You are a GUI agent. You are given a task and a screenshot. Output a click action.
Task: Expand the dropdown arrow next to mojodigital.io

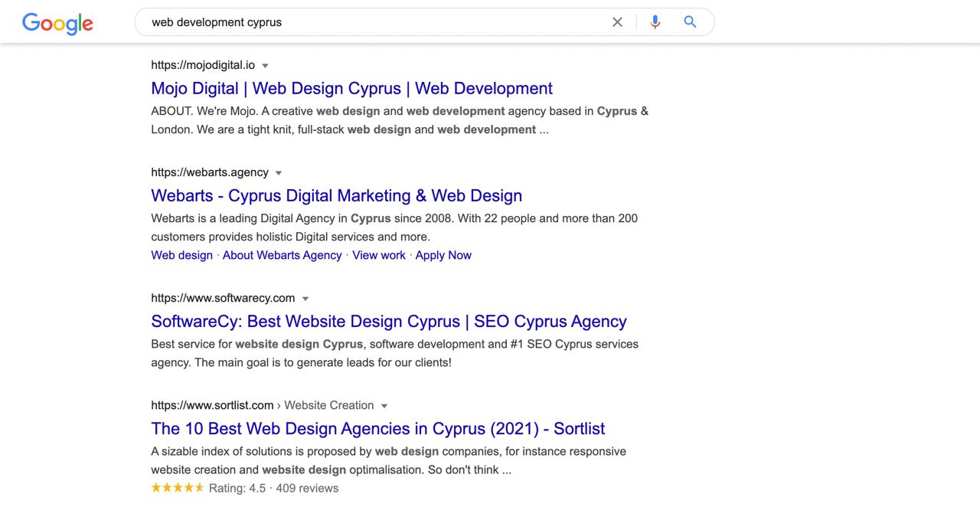tap(265, 66)
